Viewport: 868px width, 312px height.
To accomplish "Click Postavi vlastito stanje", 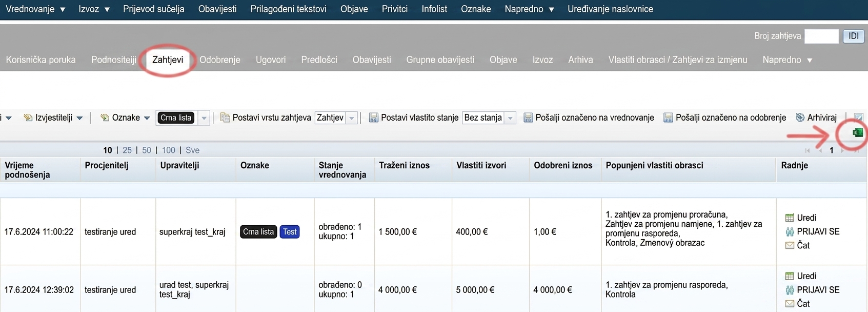I will (420, 118).
